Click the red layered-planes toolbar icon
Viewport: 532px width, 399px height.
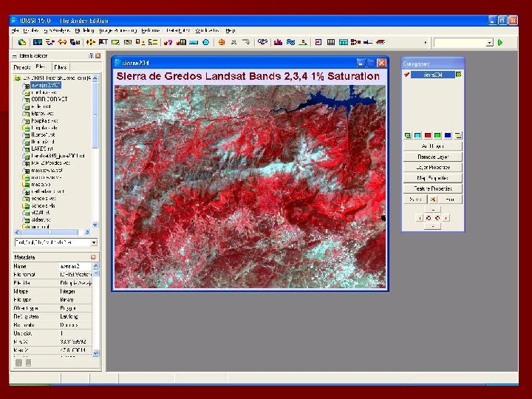381,42
